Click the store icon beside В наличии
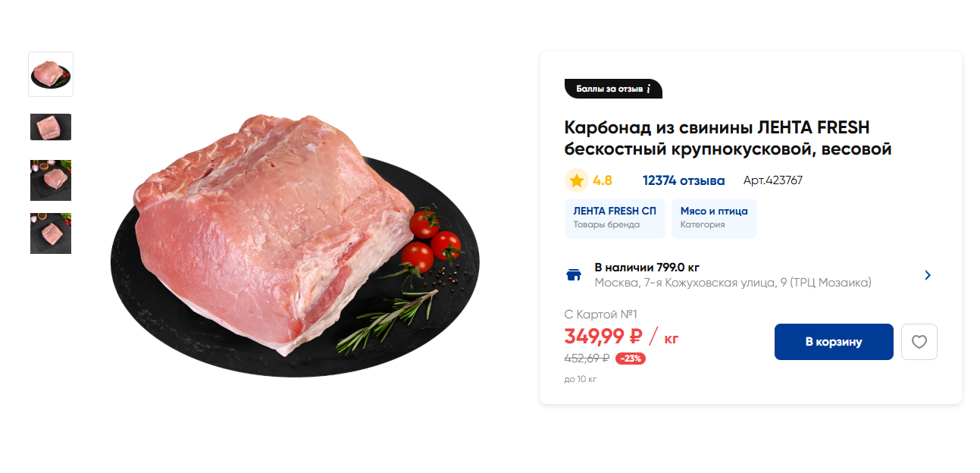 click(x=575, y=275)
